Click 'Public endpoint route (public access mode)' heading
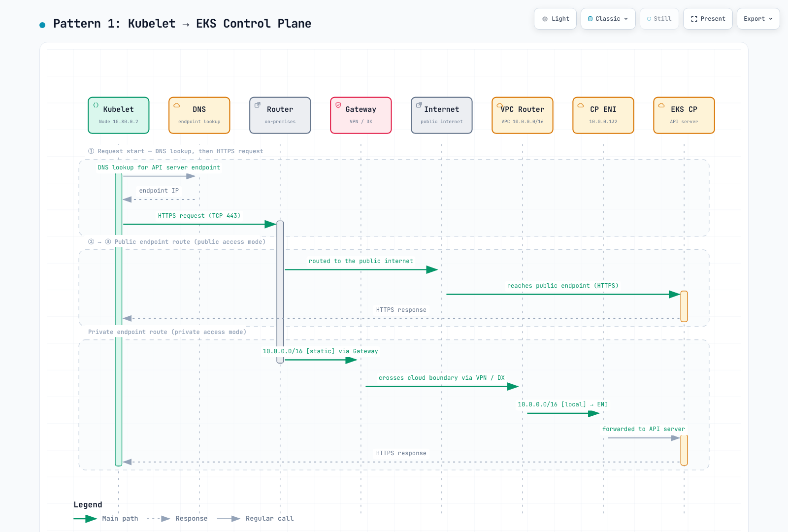The width and height of the screenshot is (788, 532). (x=190, y=242)
